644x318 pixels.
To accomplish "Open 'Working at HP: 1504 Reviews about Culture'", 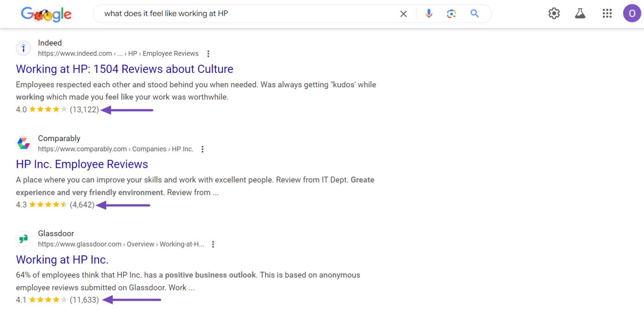I will [x=125, y=69].
